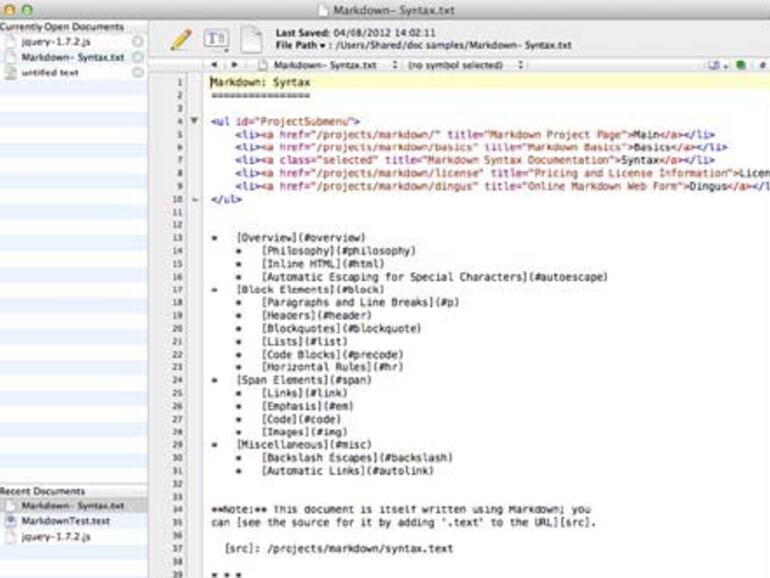
Task: Open the no symbol selected function popup
Action: pyautogui.click(x=462, y=65)
